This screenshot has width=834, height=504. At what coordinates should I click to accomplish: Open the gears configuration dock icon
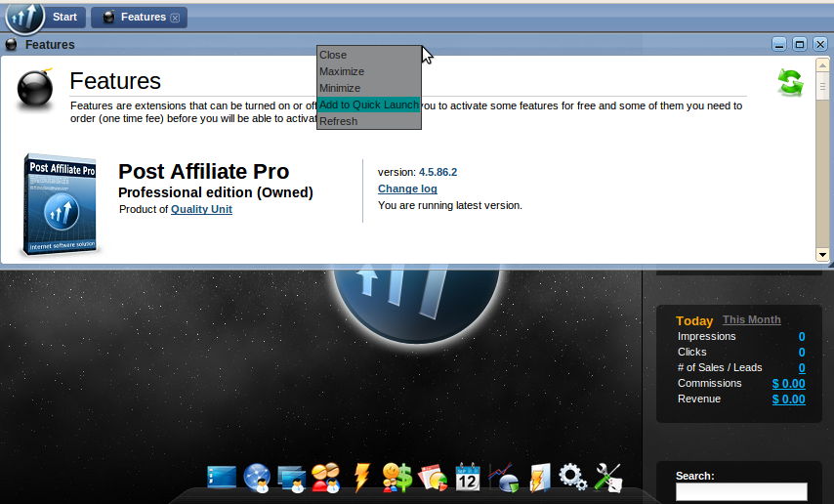[573, 477]
